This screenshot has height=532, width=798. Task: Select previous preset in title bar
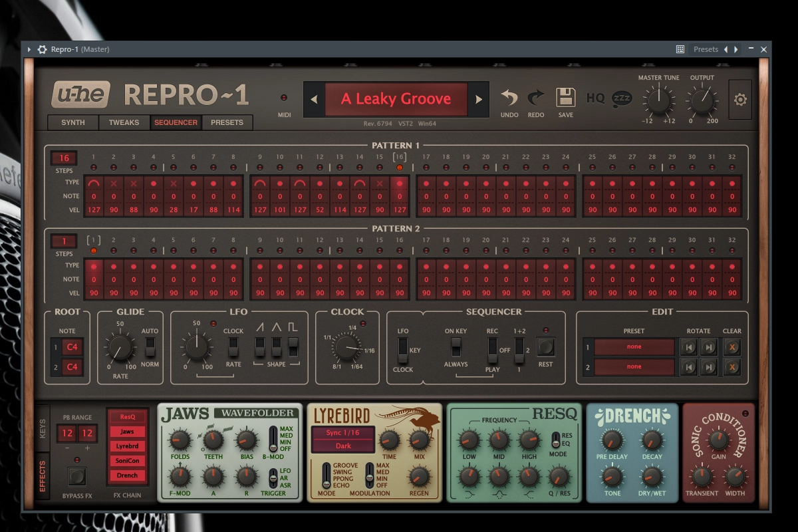click(x=726, y=49)
